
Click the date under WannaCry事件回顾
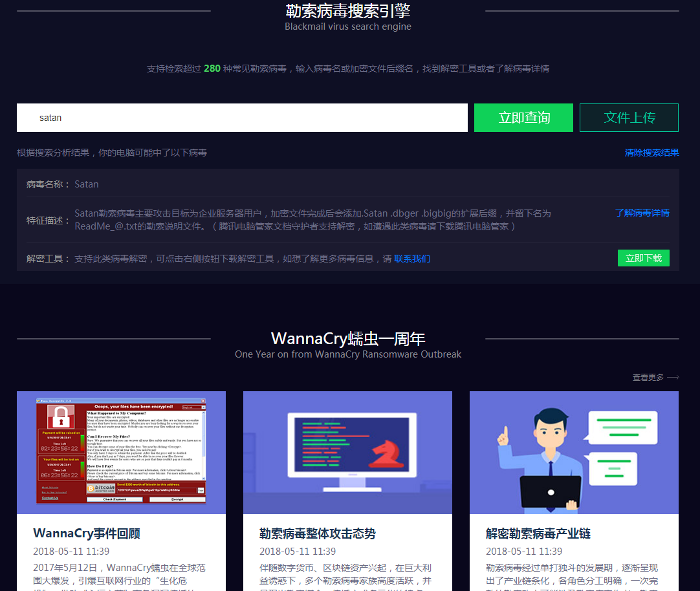(x=71, y=552)
